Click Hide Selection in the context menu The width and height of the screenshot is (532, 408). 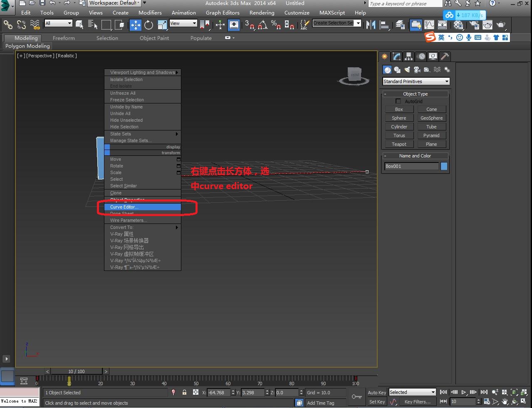coord(143,127)
